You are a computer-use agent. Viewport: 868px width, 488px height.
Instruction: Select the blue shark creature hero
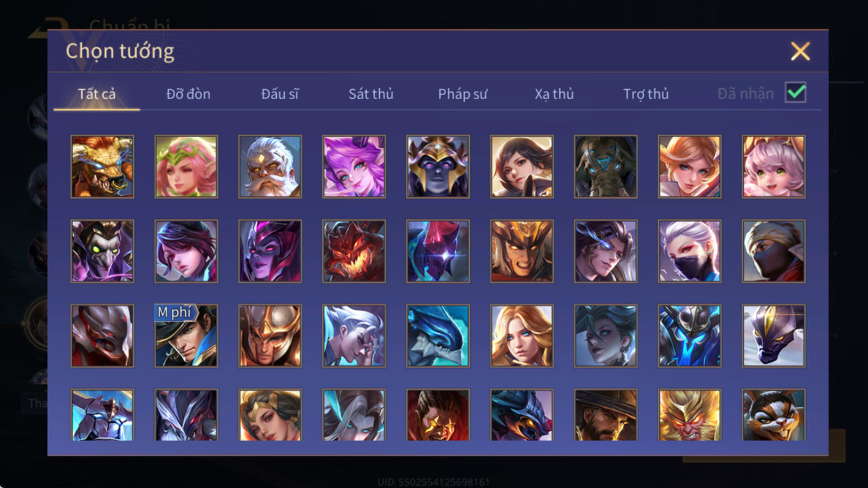tap(438, 336)
